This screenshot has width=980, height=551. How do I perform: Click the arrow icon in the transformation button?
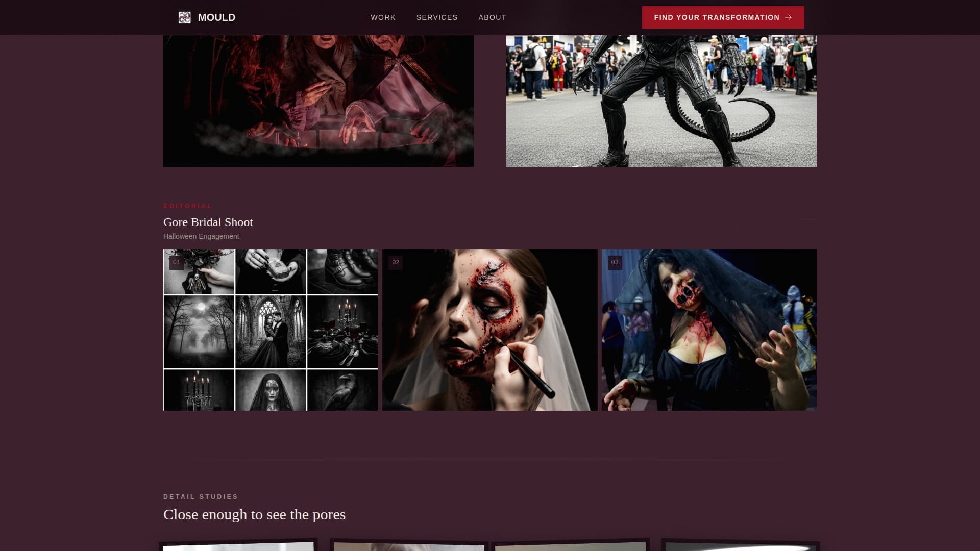pyautogui.click(x=788, y=17)
